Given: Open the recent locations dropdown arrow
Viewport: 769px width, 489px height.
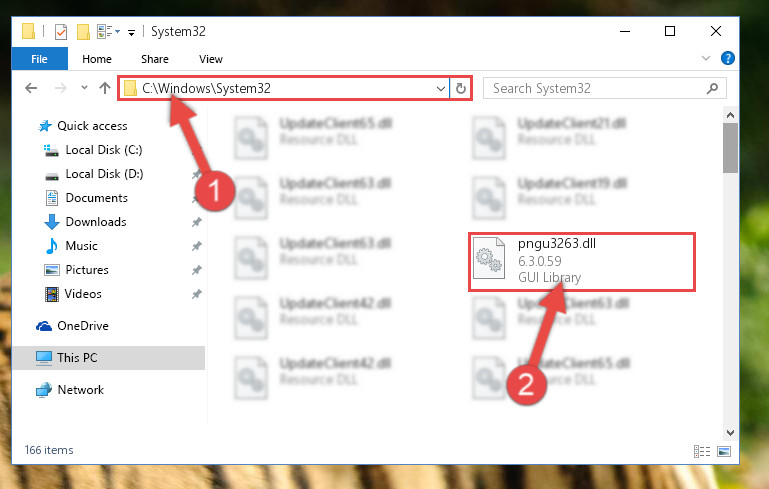Looking at the screenshot, I should [x=84, y=88].
